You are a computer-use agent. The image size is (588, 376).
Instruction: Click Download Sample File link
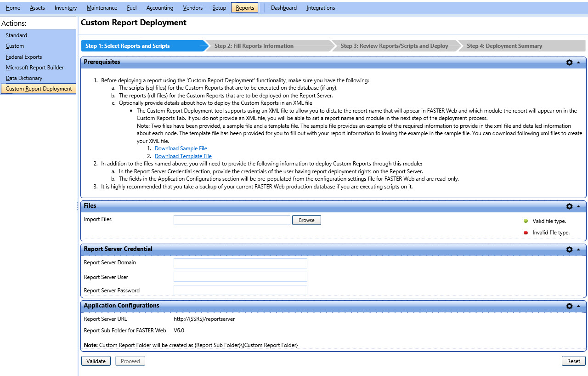click(x=181, y=148)
